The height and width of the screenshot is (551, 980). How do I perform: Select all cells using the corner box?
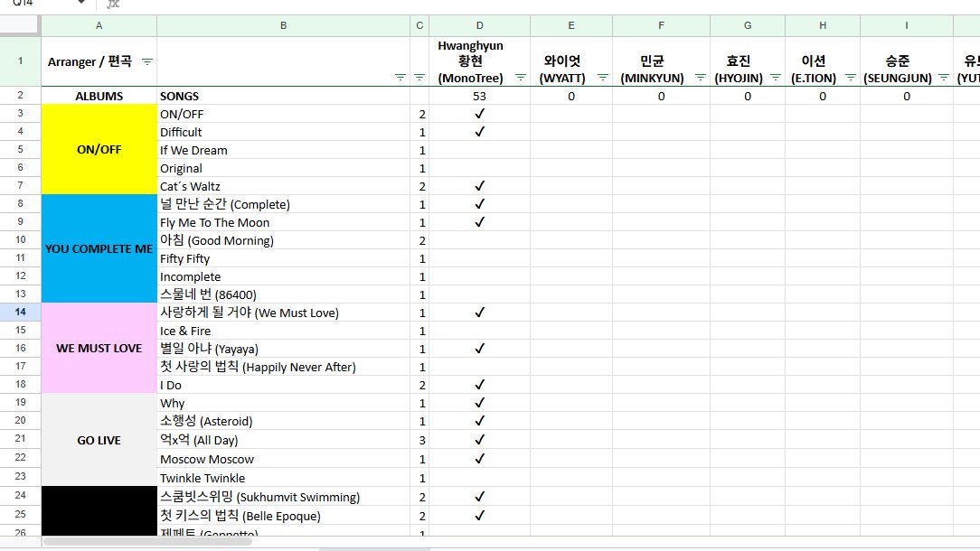tap(20, 25)
